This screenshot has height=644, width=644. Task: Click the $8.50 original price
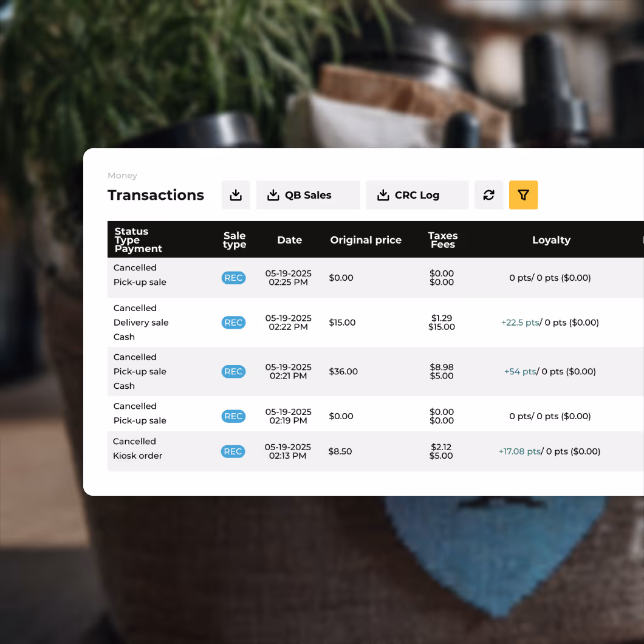click(x=340, y=451)
